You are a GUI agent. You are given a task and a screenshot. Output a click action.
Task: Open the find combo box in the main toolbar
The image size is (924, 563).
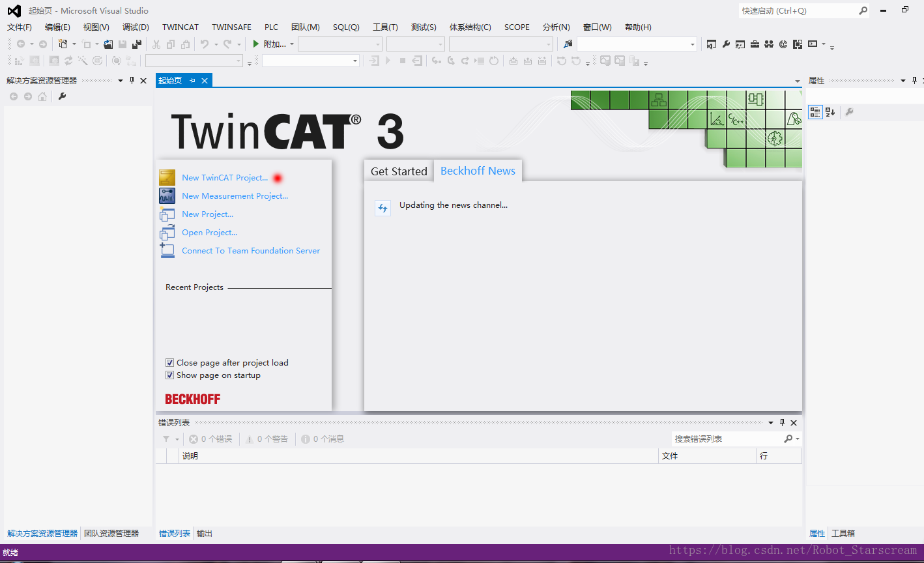(637, 44)
